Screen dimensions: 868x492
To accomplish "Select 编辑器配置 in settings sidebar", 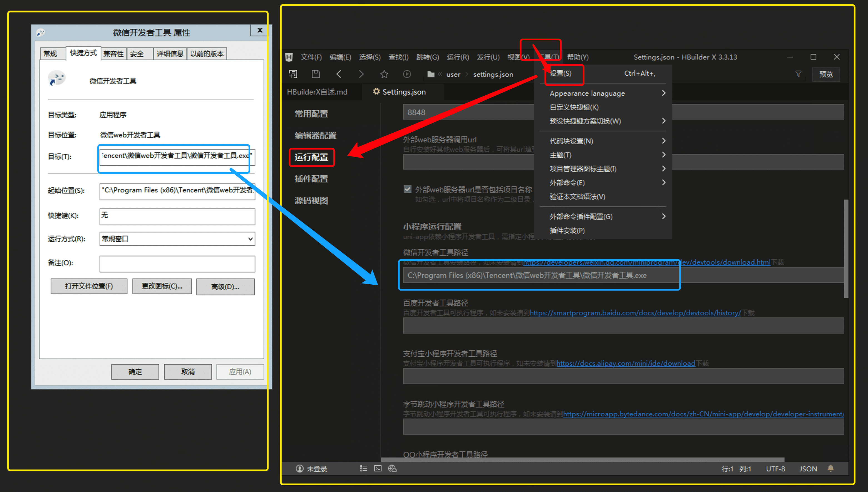I will pos(315,135).
